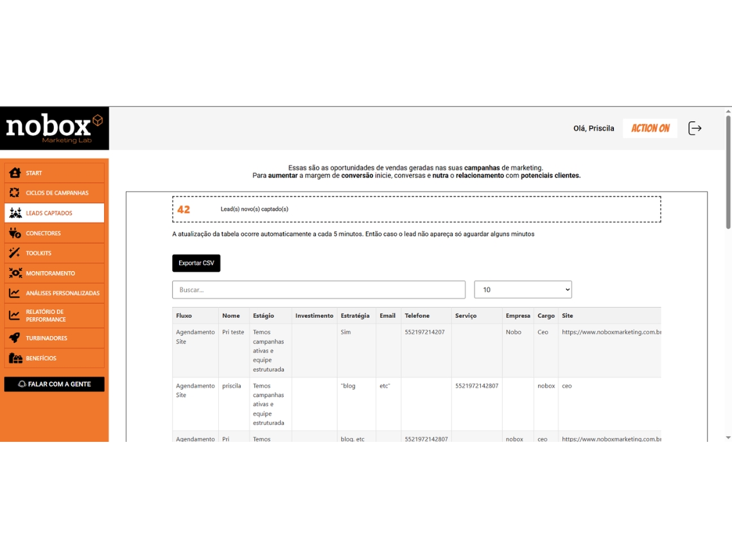This screenshot has height=560, width=732.
Task: Click the Turbinadores rocket icon
Action: [x=15, y=338]
